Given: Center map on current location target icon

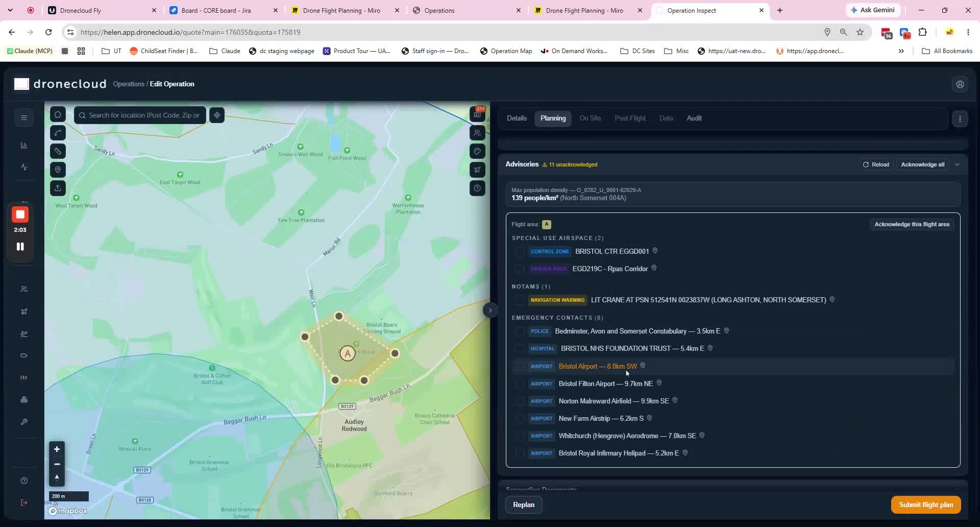Looking at the screenshot, I should click(x=217, y=115).
